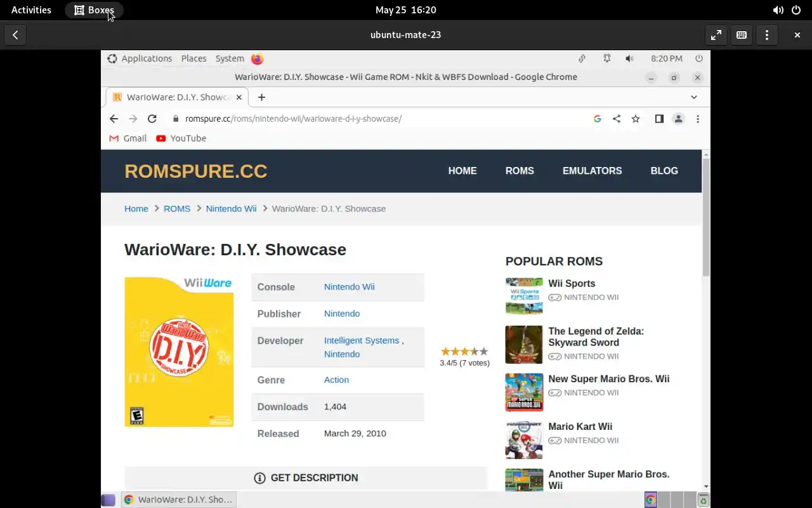Click Nintendo publisher link

coord(342,314)
